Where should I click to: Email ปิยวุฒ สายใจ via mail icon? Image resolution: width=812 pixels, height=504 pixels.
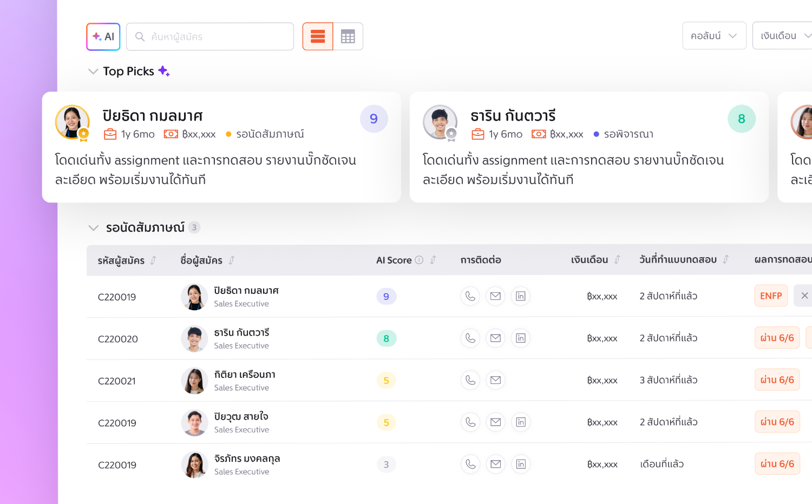tap(495, 422)
